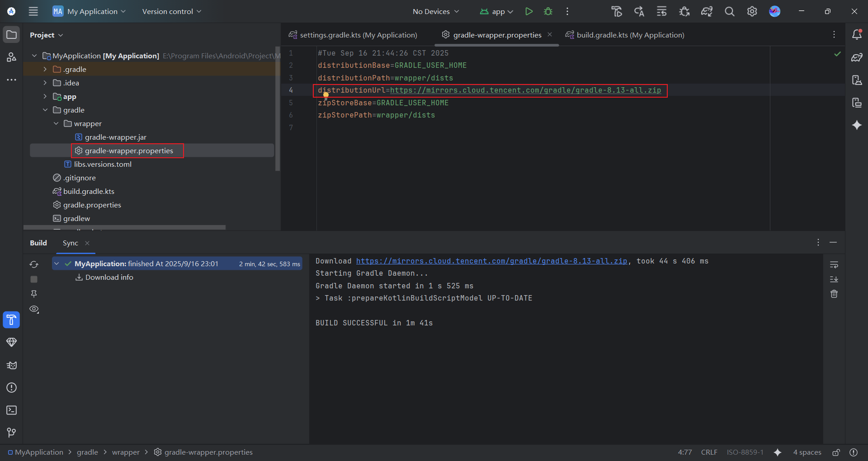Switch to build.gradle.kts editor tab
The width and height of the screenshot is (868, 461).
pyautogui.click(x=630, y=35)
